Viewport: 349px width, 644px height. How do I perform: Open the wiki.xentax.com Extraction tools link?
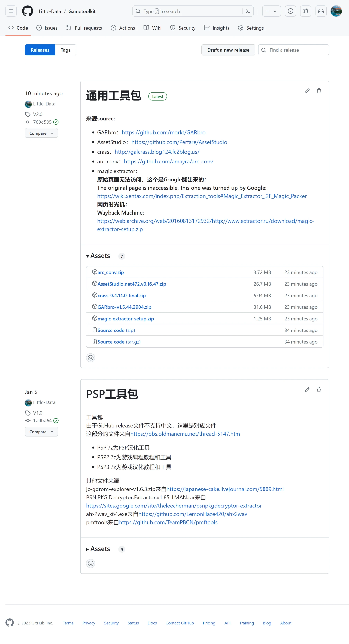[x=202, y=196]
